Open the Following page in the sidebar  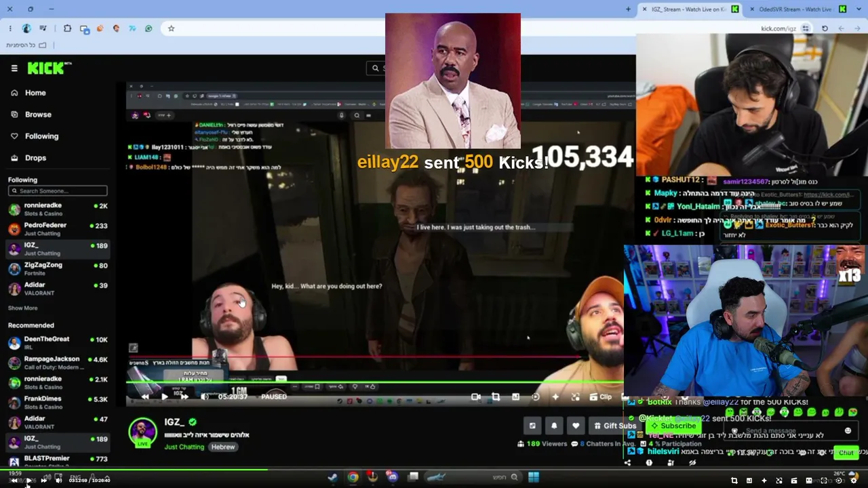(x=41, y=136)
